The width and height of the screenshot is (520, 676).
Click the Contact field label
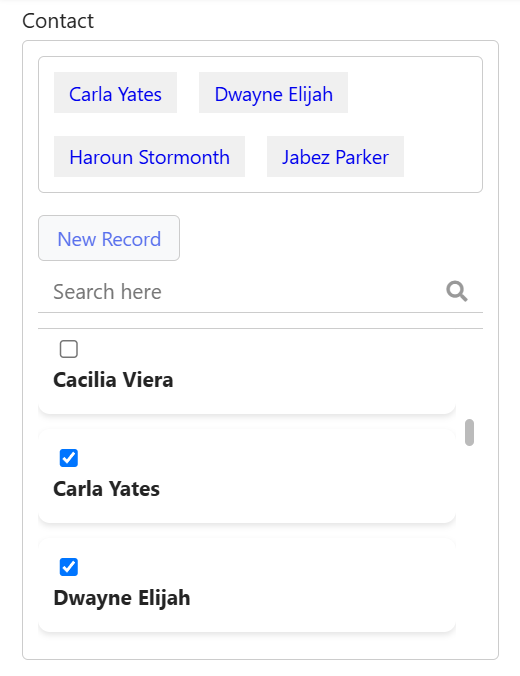click(x=58, y=21)
